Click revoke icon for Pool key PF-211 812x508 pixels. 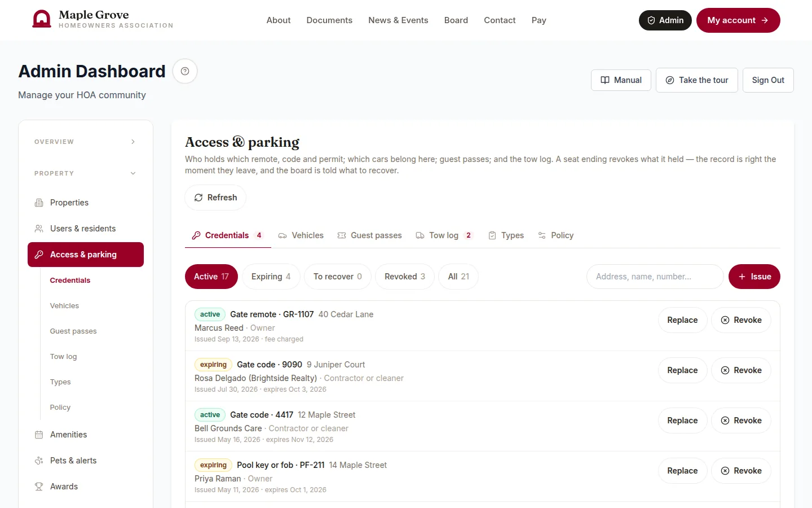[725, 471]
